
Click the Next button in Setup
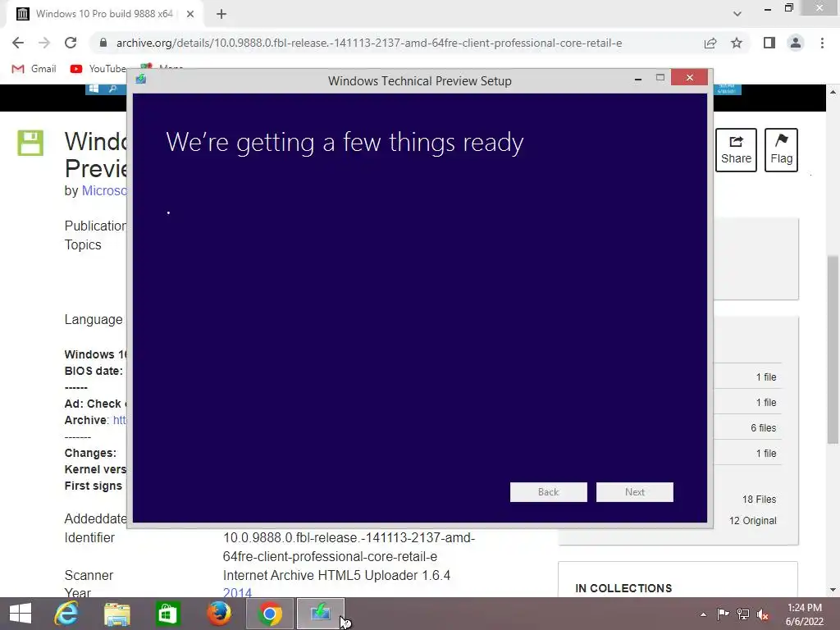tap(635, 492)
